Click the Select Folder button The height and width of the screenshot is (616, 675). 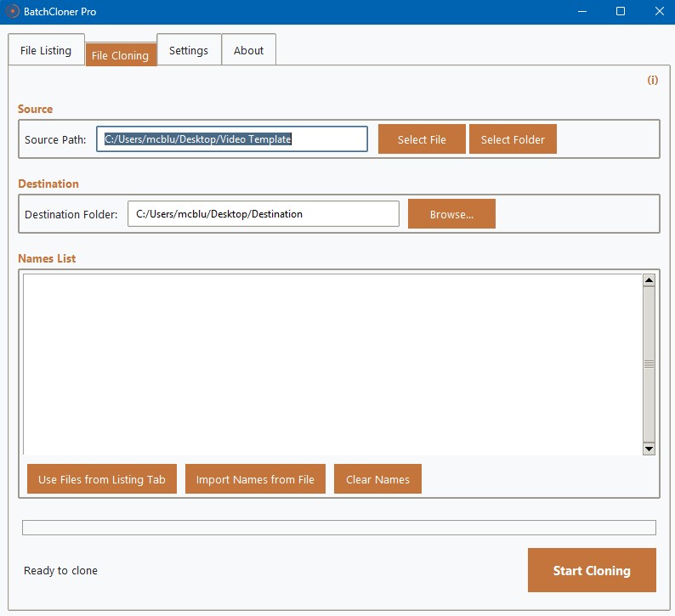point(513,139)
